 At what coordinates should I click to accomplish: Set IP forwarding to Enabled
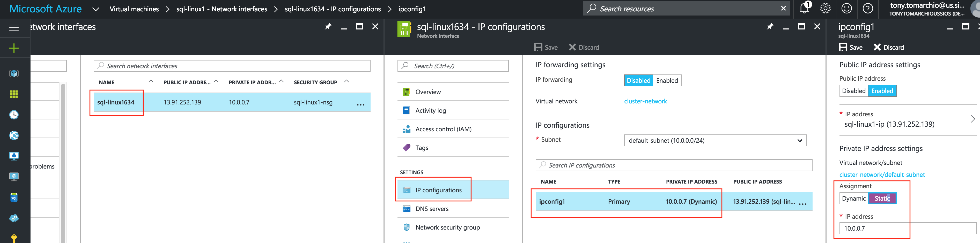pos(667,80)
